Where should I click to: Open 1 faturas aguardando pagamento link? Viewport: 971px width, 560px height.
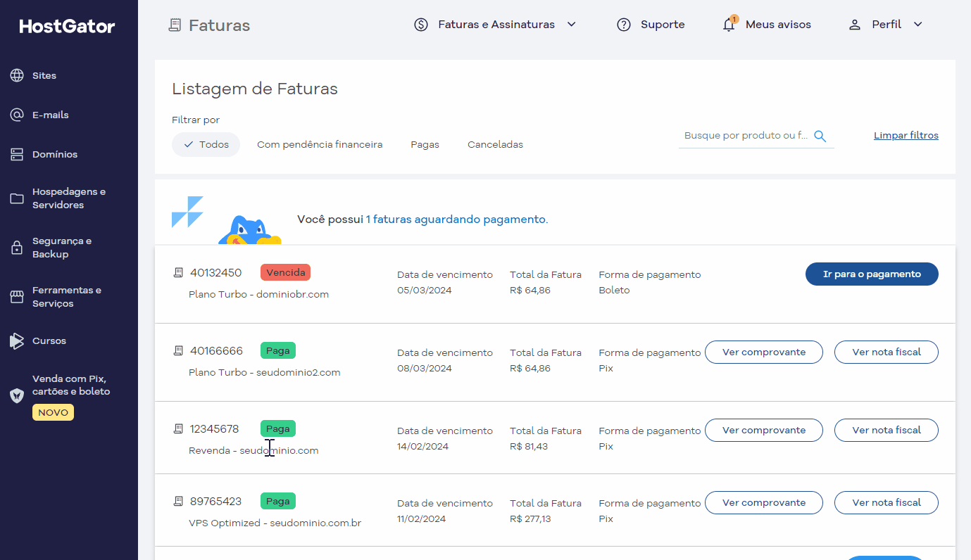coord(456,219)
